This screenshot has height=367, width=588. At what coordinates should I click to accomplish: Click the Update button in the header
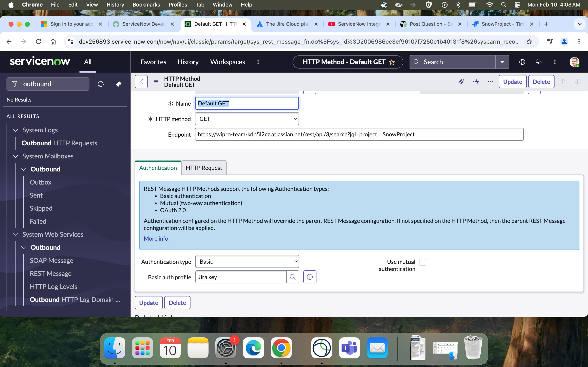(x=512, y=82)
